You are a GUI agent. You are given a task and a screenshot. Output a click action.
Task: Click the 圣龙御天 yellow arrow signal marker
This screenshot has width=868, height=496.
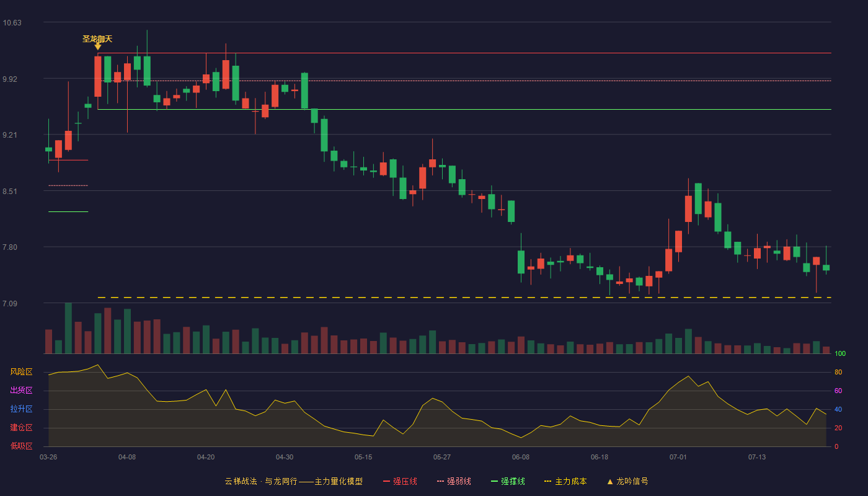click(98, 46)
